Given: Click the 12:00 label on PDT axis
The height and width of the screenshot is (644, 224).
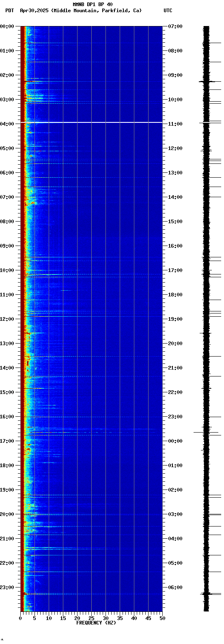Looking at the screenshot, I should click(x=7, y=319).
